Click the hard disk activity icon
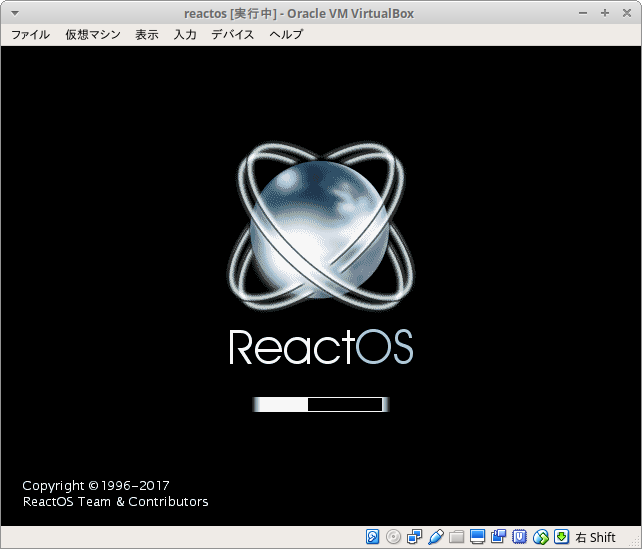Image resolution: width=642 pixels, height=549 pixels. [373, 537]
